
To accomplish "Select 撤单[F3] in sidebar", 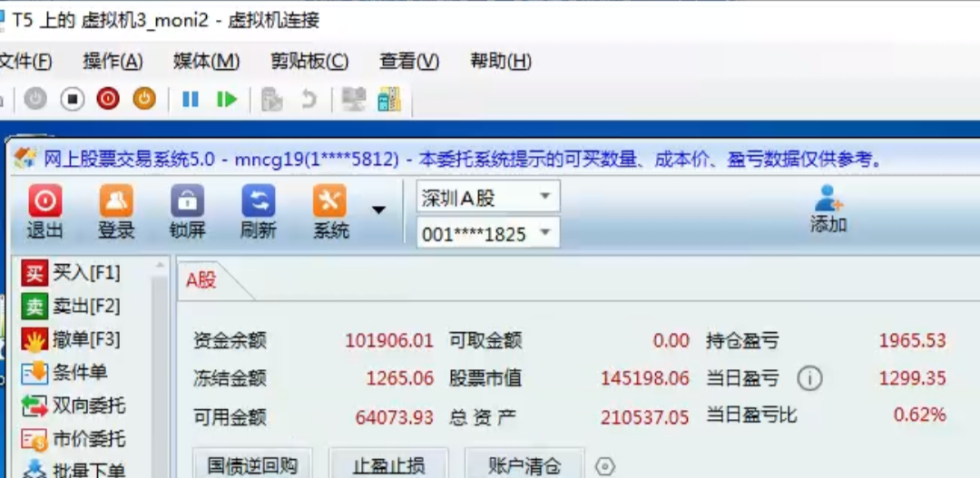I will [x=71, y=340].
